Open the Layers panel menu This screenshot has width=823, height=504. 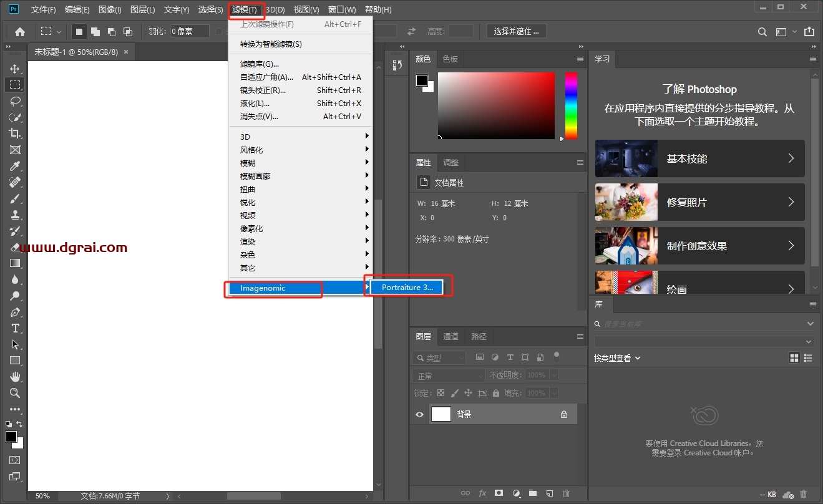580,337
